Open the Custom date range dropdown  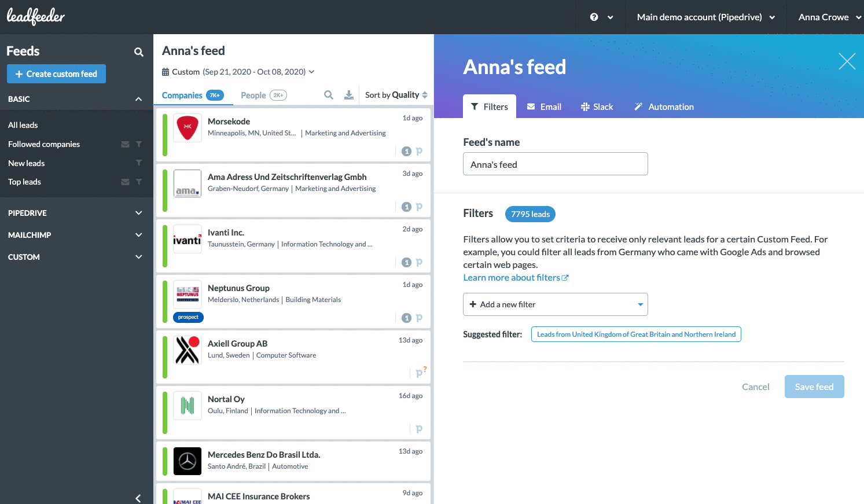click(238, 72)
